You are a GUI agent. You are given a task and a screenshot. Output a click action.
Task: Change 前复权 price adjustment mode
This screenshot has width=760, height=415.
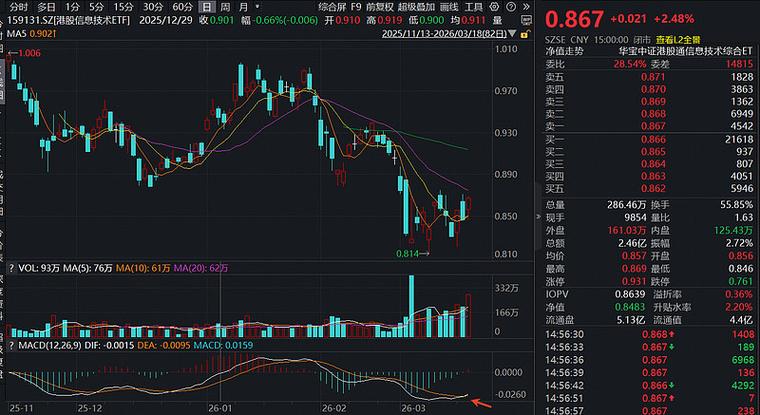click(x=380, y=7)
